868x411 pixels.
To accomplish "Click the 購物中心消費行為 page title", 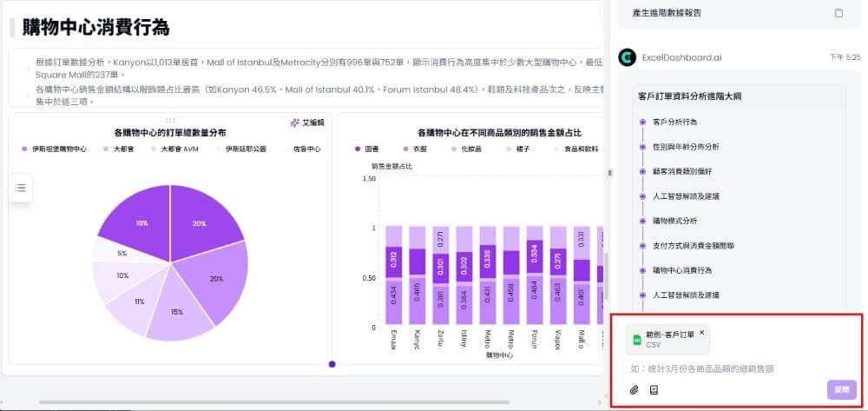I will pos(95,27).
